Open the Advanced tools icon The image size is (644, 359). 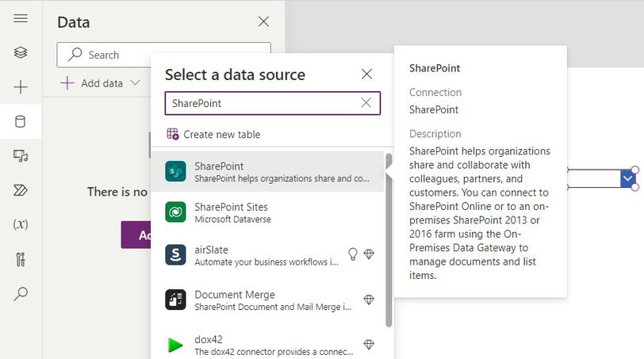coord(21,259)
